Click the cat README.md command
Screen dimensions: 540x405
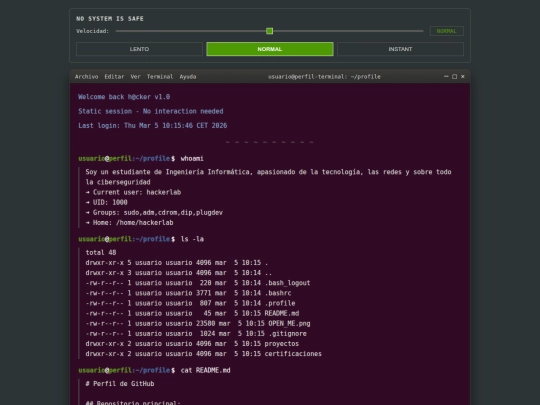pyautogui.click(x=205, y=370)
